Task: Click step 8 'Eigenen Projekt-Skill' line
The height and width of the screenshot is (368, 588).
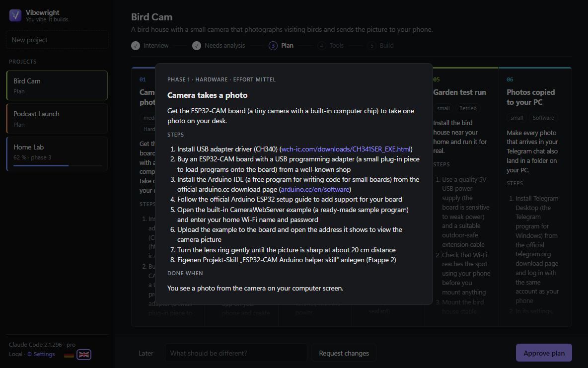Action: [287, 260]
